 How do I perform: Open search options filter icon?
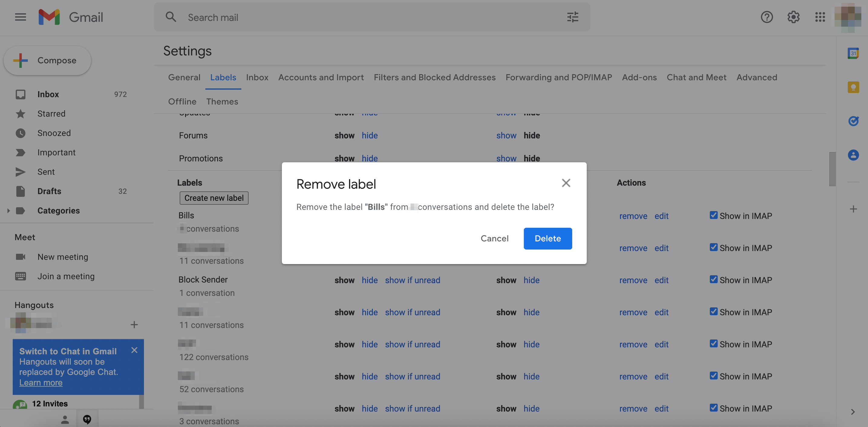pos(573,17)
